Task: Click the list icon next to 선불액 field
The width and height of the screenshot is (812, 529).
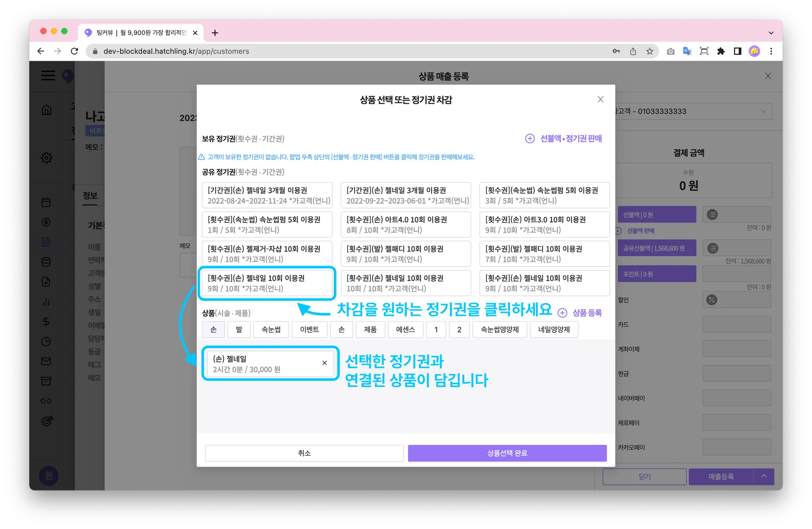Action: [712, 215]
